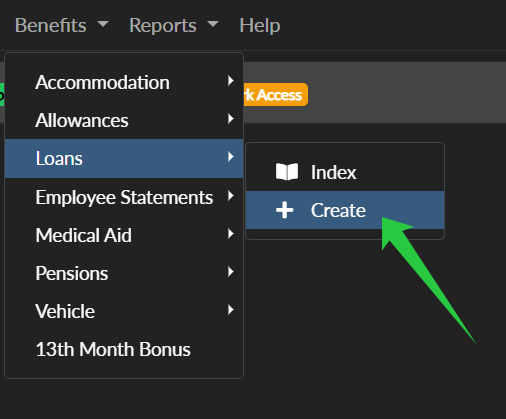Select Pensions menu entry

click(x=124, y=273)
